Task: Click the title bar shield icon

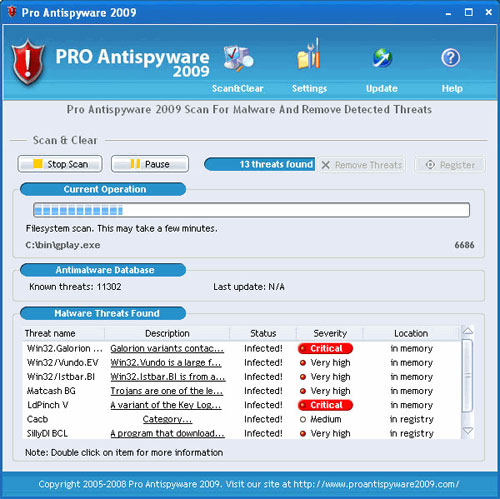Action: (x=12, y=12)
